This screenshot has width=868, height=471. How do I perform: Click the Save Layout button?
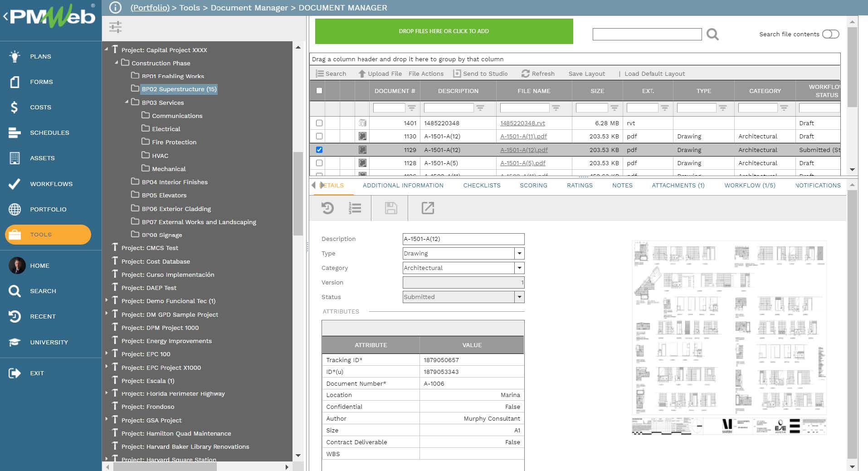587,74
